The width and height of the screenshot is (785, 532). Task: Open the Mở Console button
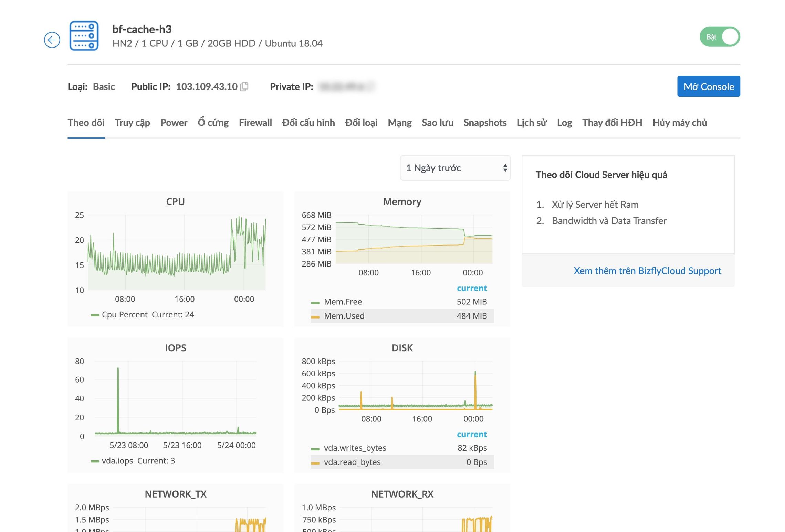pyautogui.click(x=709, y=86)
